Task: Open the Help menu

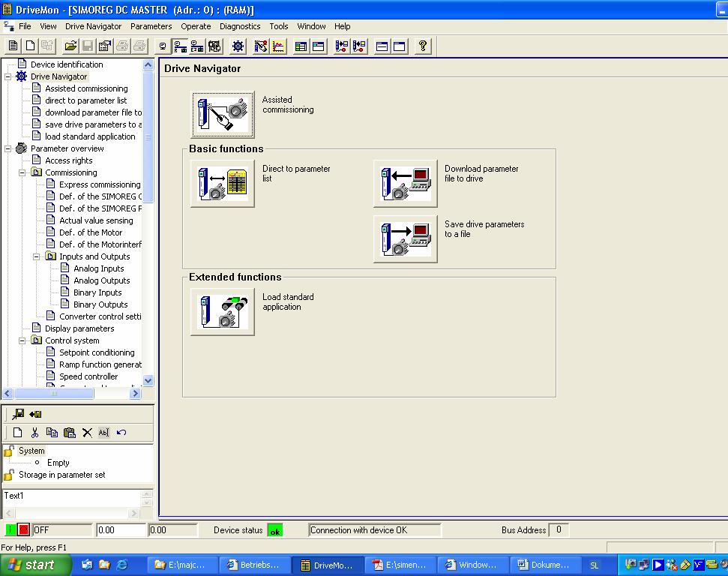Action: 342,26
